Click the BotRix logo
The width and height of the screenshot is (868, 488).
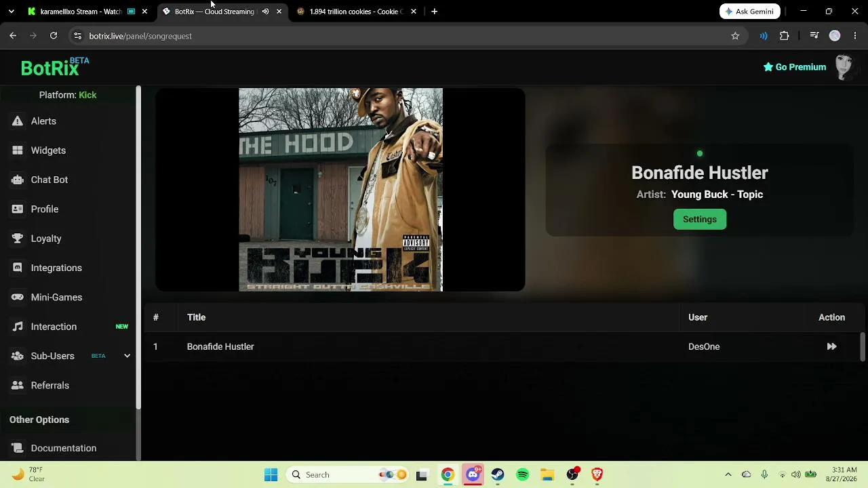(54, 67)
